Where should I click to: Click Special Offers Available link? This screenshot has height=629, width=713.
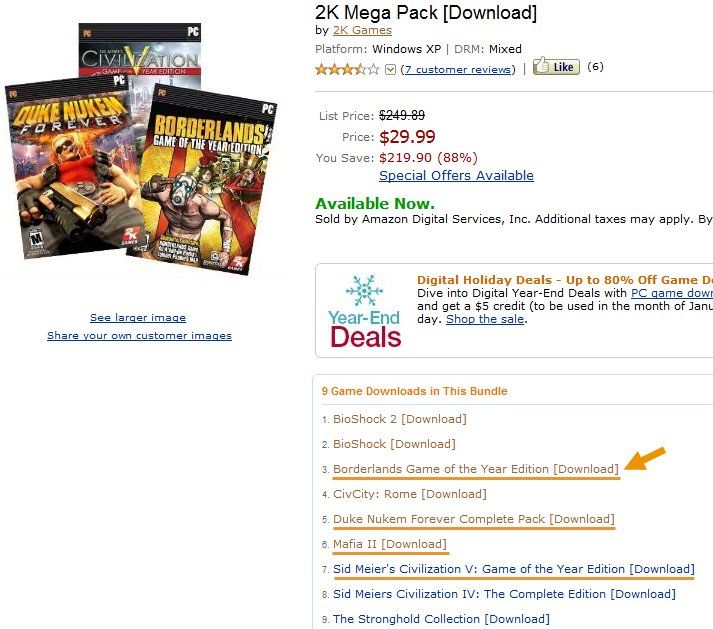[456, 176]
